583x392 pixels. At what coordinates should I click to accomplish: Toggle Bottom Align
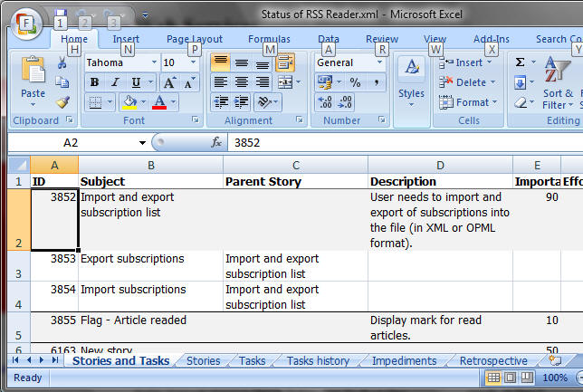(263, 62)
